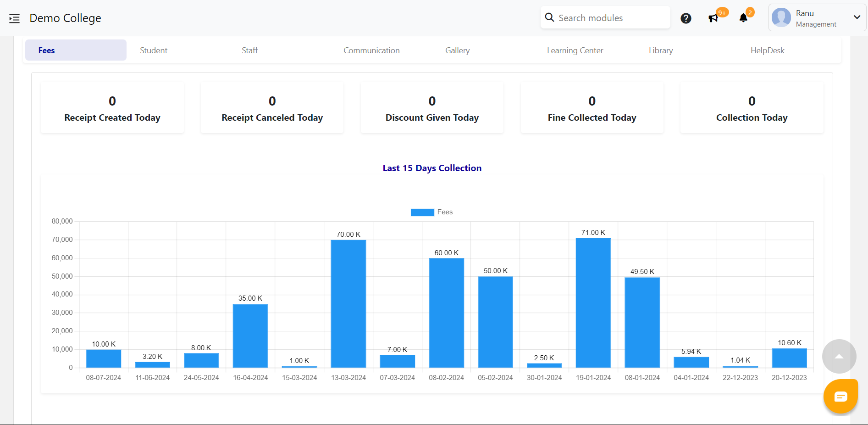The height and width of the screenshot is (425, 868).
Task: Click the 70.00 K bar for 13-03-2024
Action: (x=348, y=303)
